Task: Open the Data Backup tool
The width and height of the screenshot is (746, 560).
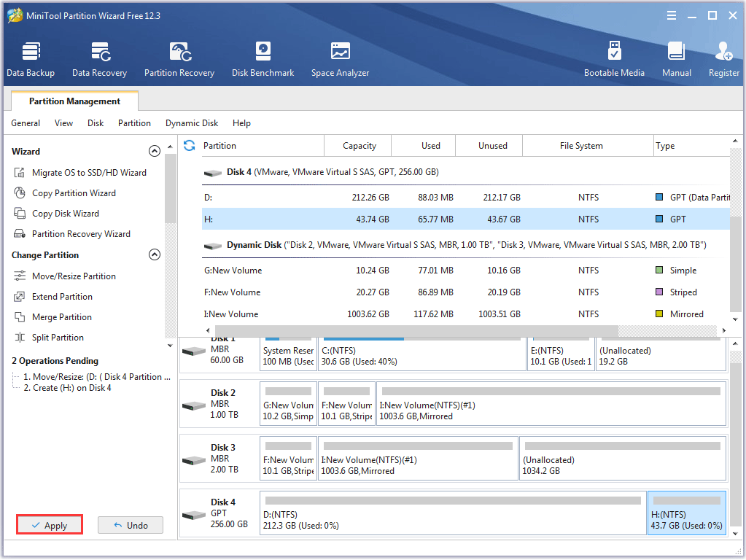Action: [x=31, y=60]
